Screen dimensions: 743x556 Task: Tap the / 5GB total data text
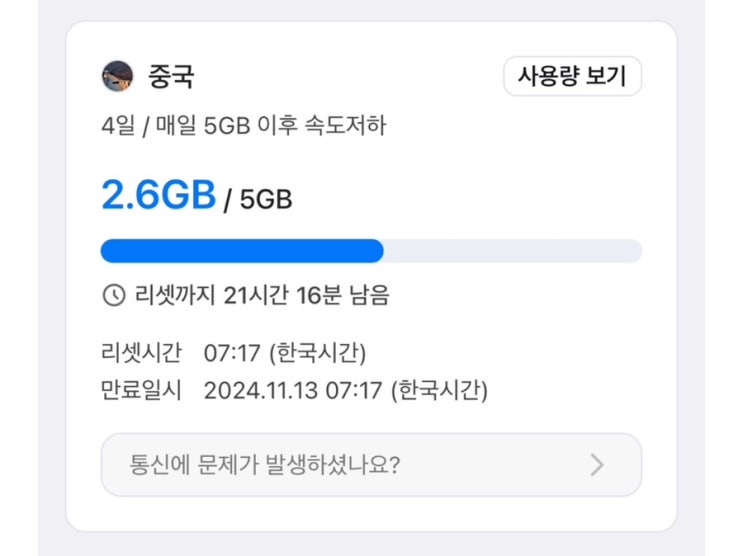pyautogui.click(x=258, y=199)
